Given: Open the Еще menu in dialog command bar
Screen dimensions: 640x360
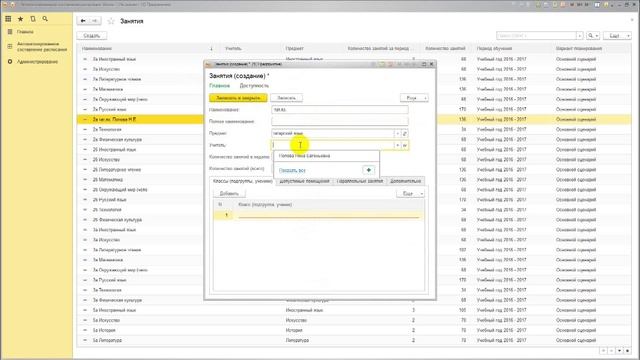Looking at the screenshot, I should [x=414, y=98].
